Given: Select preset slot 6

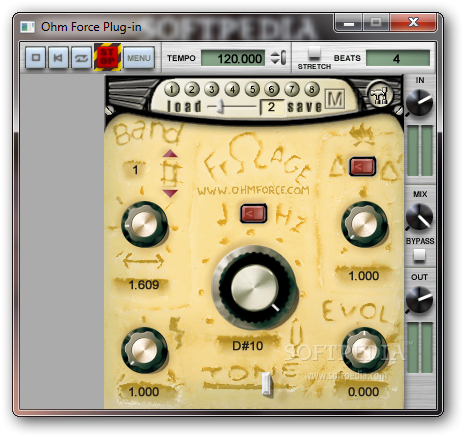Looking at the screenshot, I should point(272,89).
